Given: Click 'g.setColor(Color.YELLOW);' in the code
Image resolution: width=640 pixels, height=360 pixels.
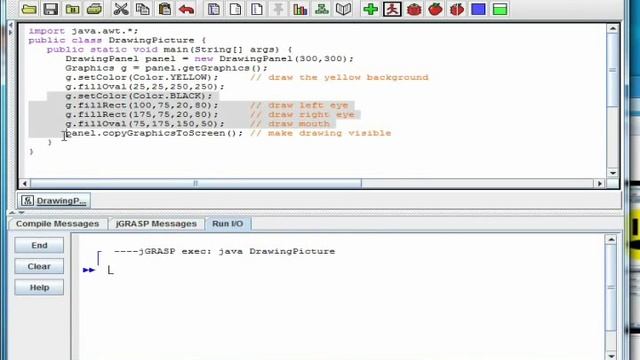Looking at the screenshot, I should pos(142,78).
